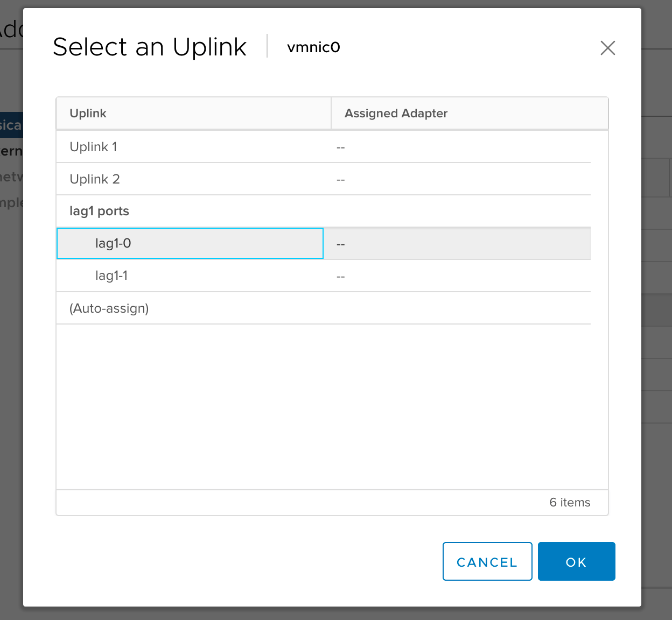672x620 pixels.
Task: Click the Assigned Adapter cell for lag1-0
Action: (x=341, y=244)
